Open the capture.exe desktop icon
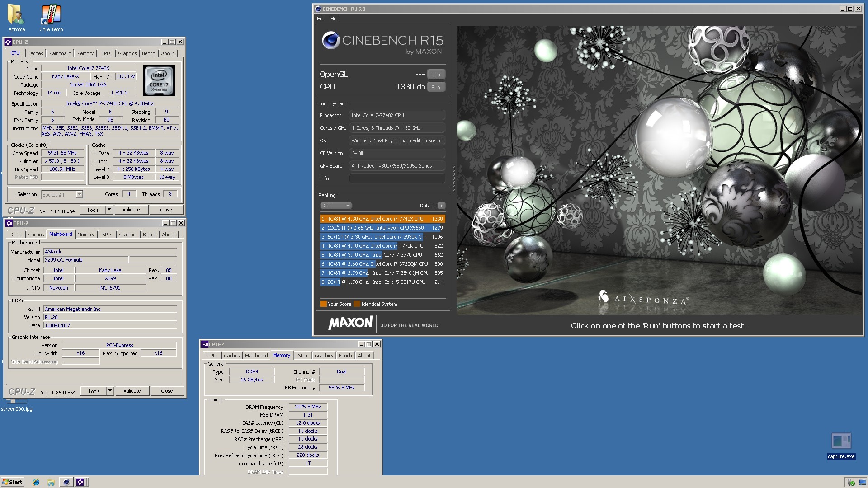868x488 pixels. (x=841, y=446)
